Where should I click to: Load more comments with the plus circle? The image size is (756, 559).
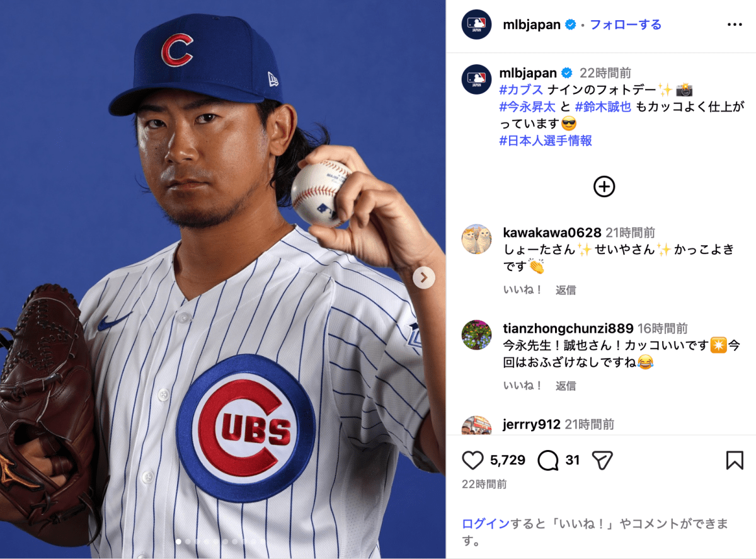click(604, 187)
